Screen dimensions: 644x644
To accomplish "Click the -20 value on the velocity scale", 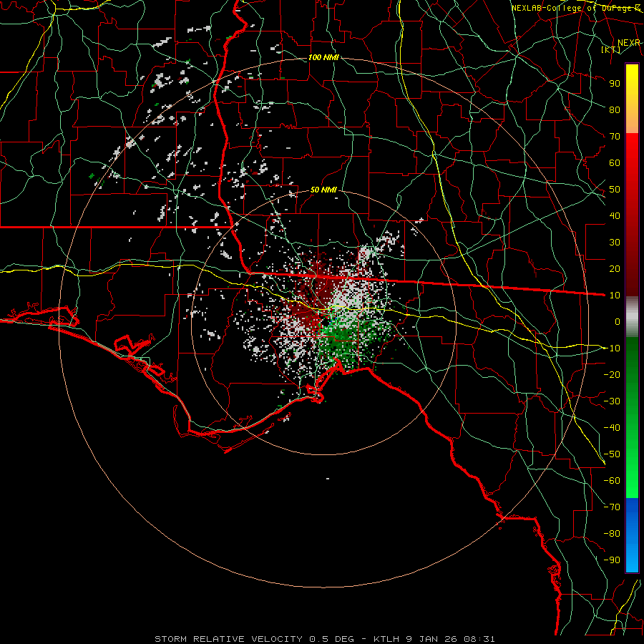I will (x=612, y=374).
